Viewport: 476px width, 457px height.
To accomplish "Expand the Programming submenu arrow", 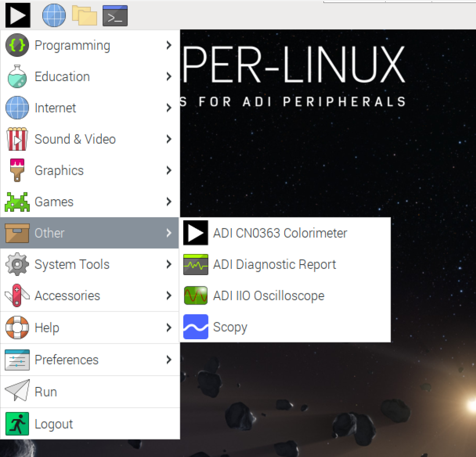I will pyautogui.click(x=169, y=45).
